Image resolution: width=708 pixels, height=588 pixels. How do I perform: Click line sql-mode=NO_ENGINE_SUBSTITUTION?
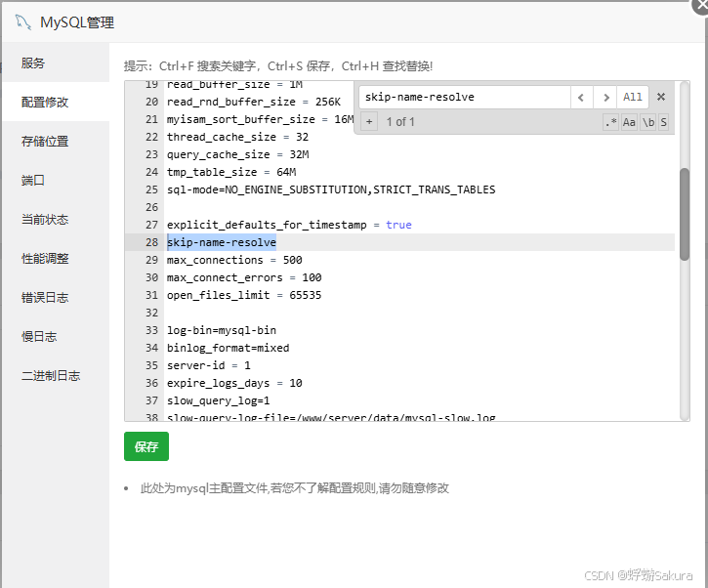pos(331,189)
